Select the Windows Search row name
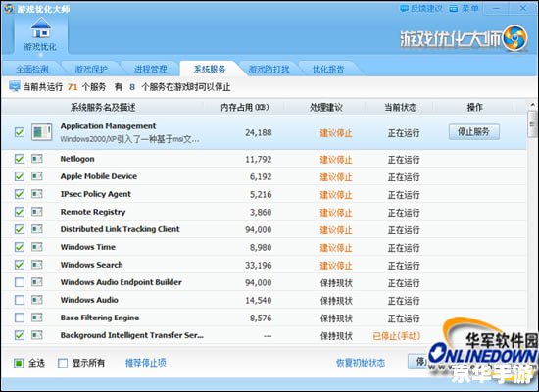This screenshot has height=392, width=539. [x=91, y=265]
